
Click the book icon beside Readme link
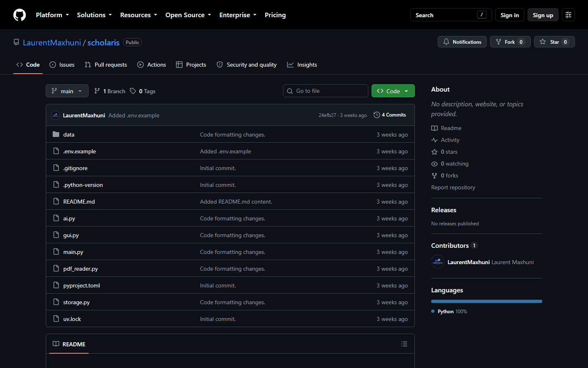(434, 128)
